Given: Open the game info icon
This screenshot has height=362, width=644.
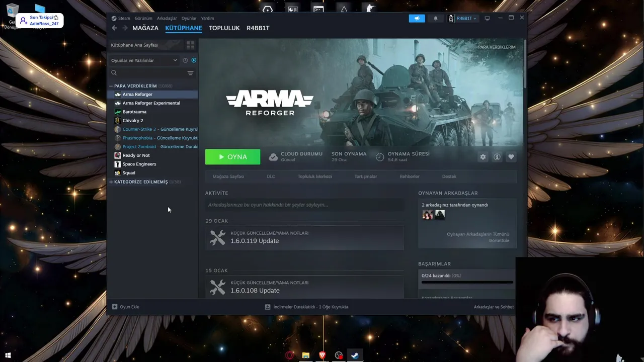Looking at the screenshot, I should (497, 157).
